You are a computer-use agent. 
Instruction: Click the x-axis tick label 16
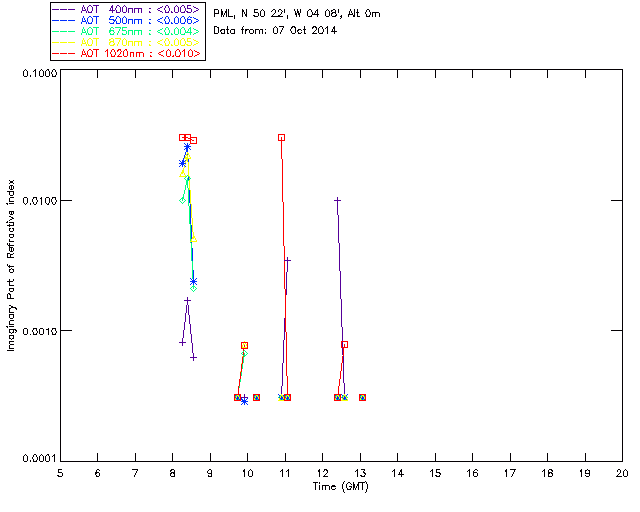tap(473, 473)
